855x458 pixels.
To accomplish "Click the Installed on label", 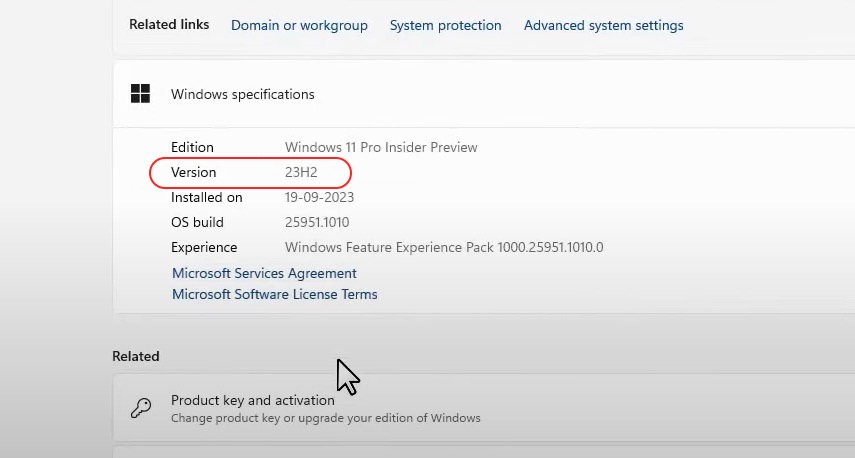I will (x=207, y=197).
